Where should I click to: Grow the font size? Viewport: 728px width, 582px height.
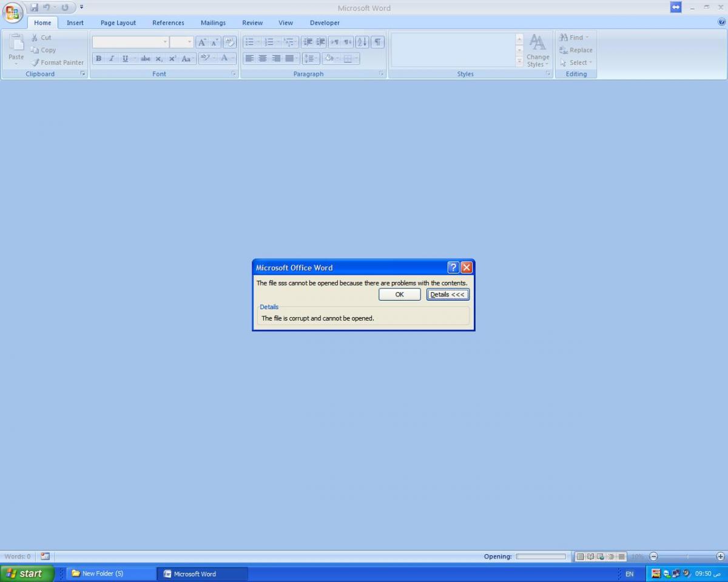click(x=202, y=42)
